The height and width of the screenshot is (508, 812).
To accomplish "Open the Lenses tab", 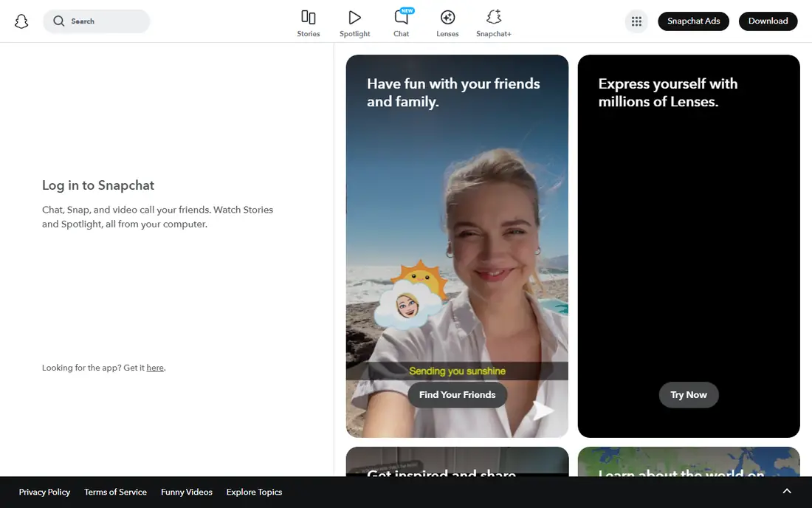I will point(447,24).
